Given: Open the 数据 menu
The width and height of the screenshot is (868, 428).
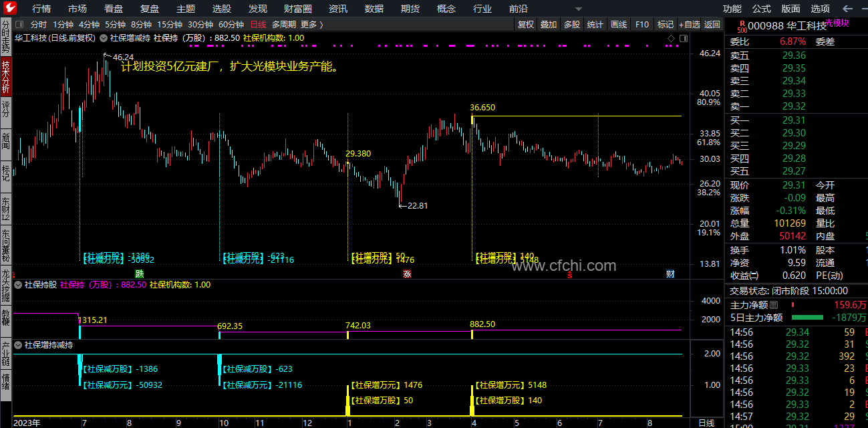Looking at the screenshot, I should pos(374,9).
